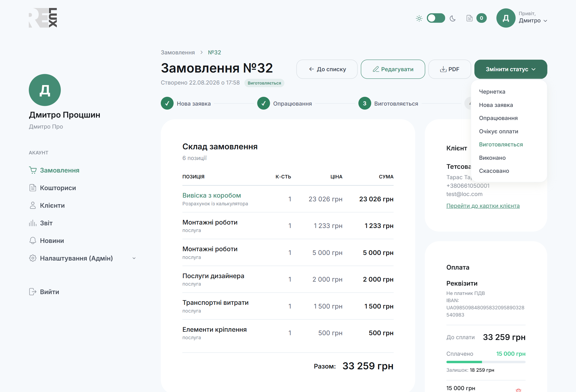Open Налаштування (Адмін) in the sidebar
The height and width of the screenshot is (392, 576).
71,258
